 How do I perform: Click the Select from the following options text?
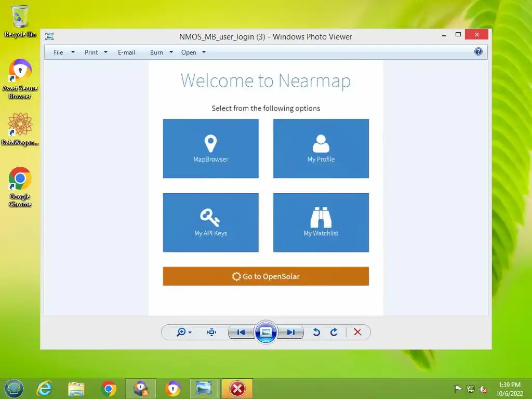pyautogui.click(x=265, y=108)
